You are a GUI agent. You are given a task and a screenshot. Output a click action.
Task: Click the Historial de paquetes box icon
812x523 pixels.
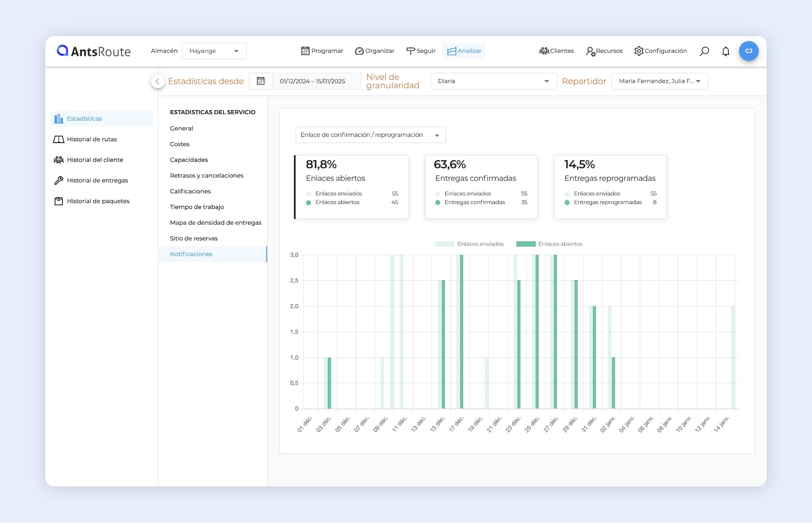pos(59,201)
